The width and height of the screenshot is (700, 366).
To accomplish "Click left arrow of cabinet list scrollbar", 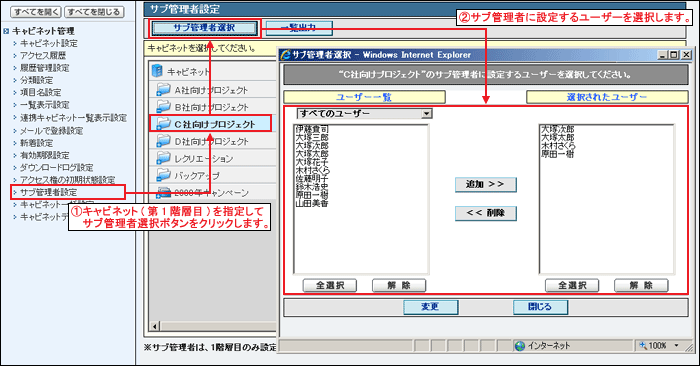I will (154, 326).
